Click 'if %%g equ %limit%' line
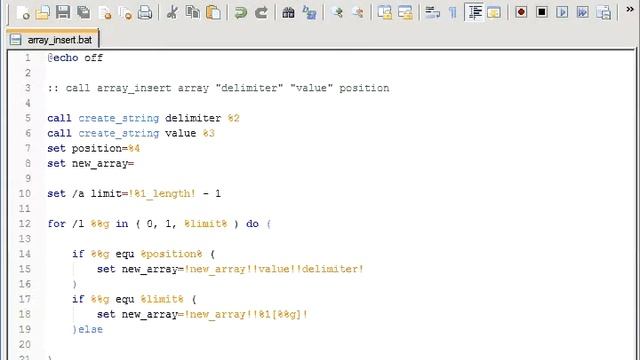 134,299
